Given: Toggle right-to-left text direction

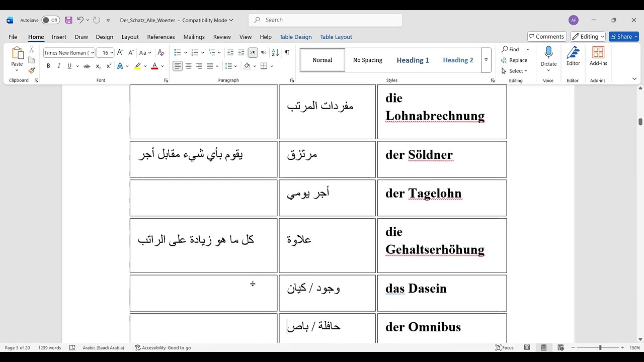Looking at the screenshot, I should click(263, 53).
